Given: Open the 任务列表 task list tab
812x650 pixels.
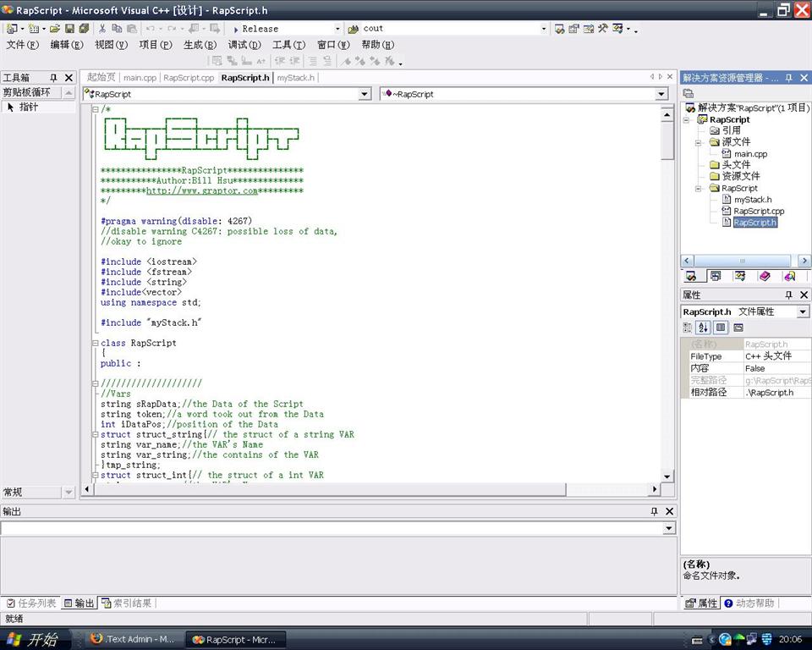Looking at the screenshot, I should click(x=31, y=603).
